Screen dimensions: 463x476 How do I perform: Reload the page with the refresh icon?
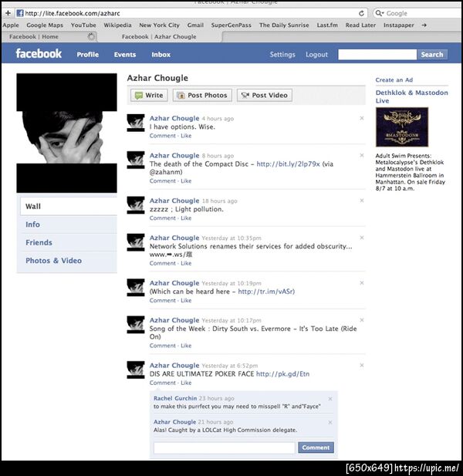tap(361, 13)
